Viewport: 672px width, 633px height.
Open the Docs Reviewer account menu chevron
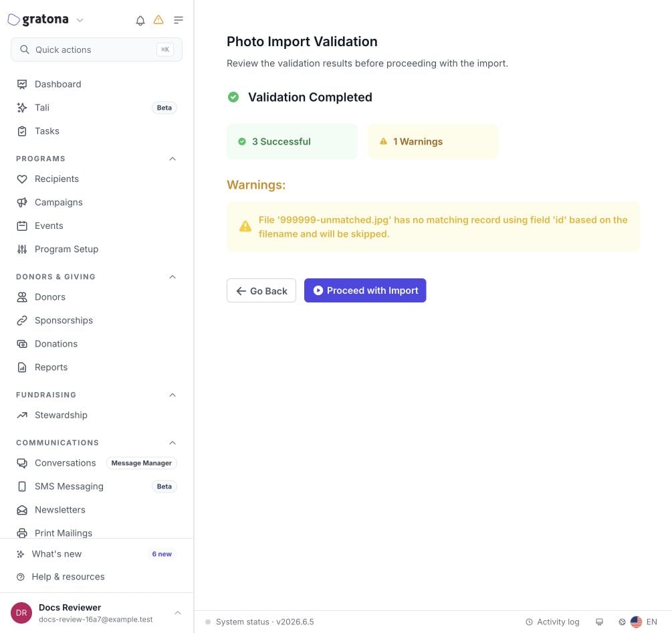177,613
